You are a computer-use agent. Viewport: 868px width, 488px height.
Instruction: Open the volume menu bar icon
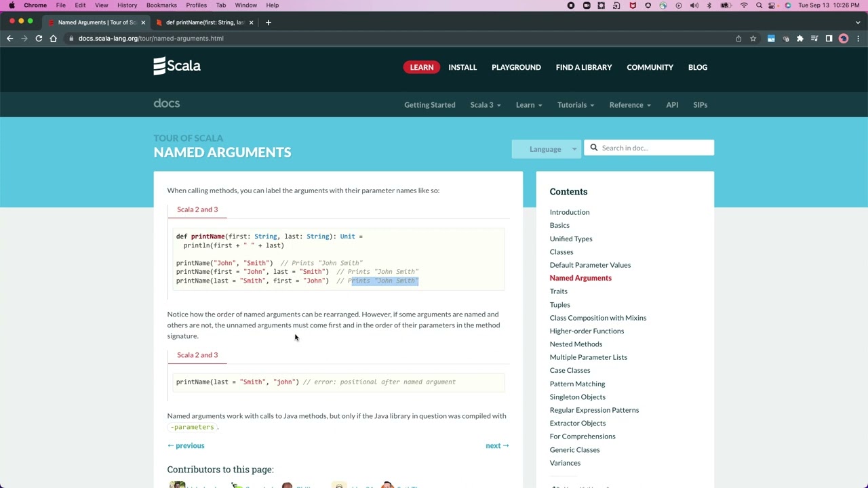tap(694, 5)
